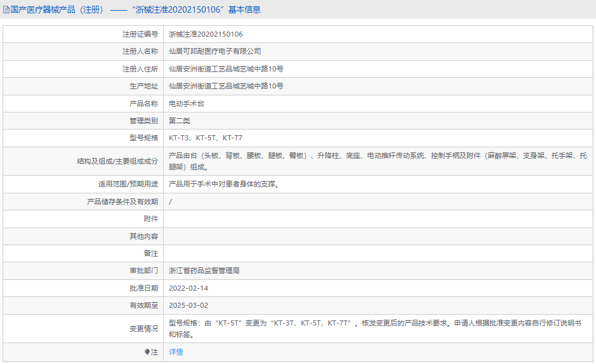Click the address value in the 生产地址 row
The width and height of the screenshot is (596, 364).
click(226, 86)
